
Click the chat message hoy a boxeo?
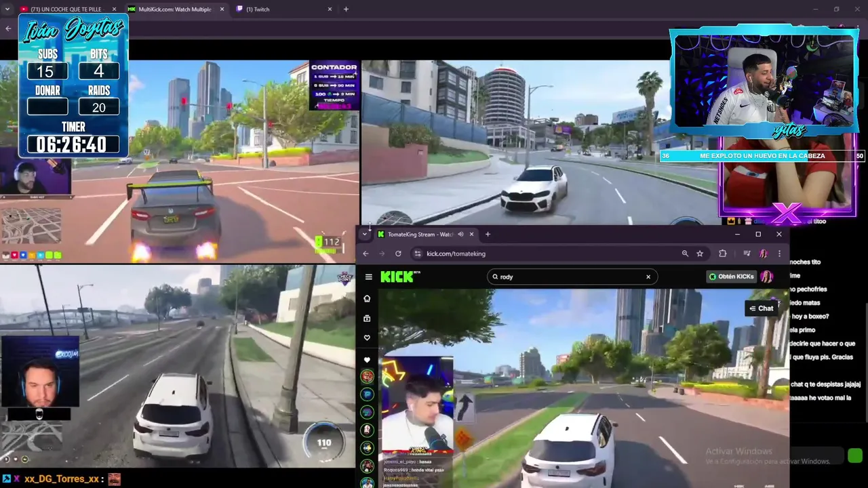pyautogui.click(x=809, y=317)
